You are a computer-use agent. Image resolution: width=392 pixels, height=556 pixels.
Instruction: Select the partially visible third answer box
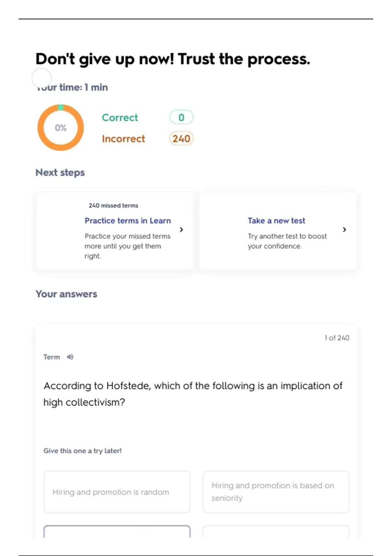click(x=117, y=531)
